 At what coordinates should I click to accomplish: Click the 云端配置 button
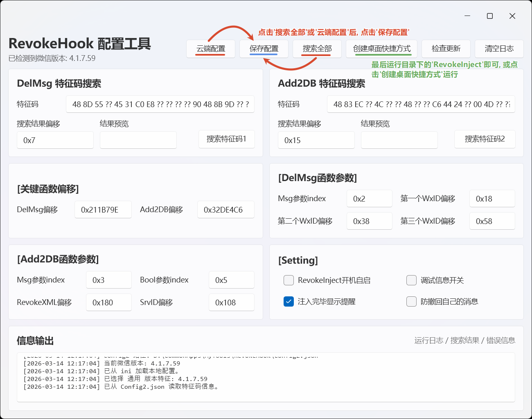click(x=211, y=49)
